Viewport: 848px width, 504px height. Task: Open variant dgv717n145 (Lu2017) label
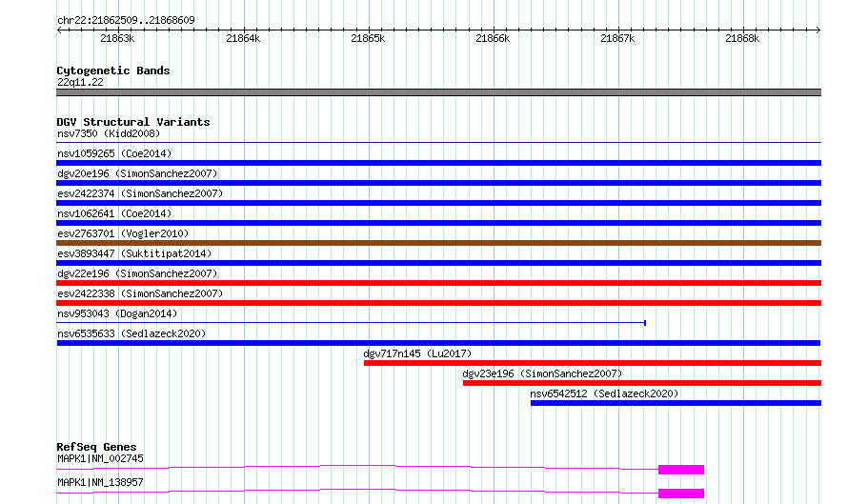click(417, 353)
